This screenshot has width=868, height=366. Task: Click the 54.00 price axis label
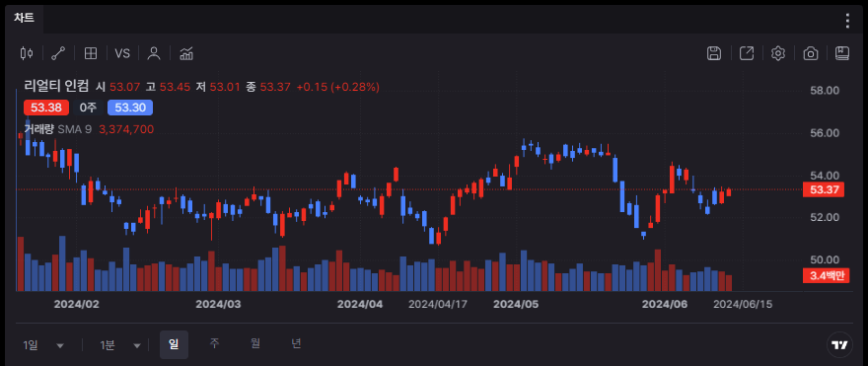point(825,176)
